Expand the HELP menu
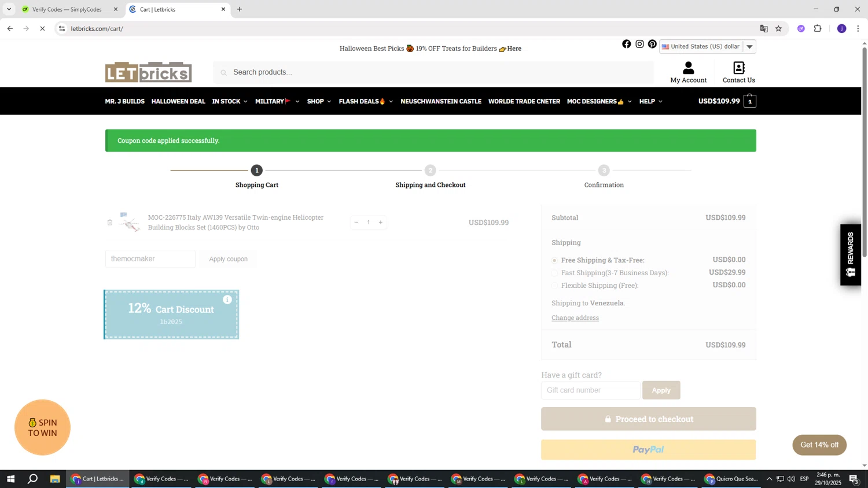Viewport: 868px width, 488px height. (651, 101)
